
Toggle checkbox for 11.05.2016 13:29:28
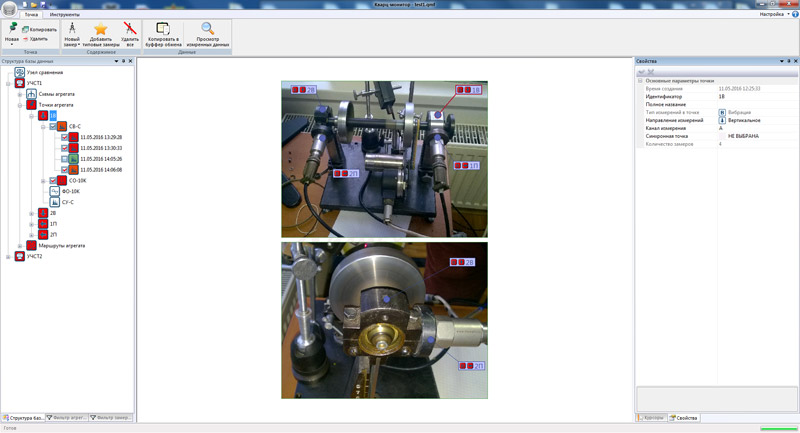click(64, 137)
